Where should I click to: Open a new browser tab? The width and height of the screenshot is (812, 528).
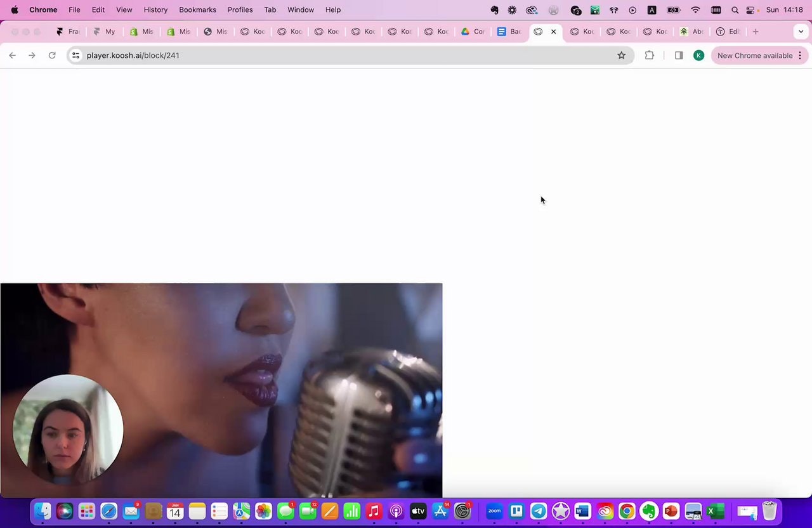click(756, 32)
